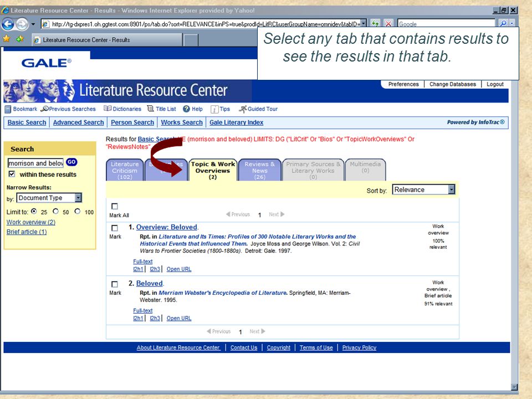Screen dimensions: 532x399
Task: Click Previous in the bottom pagination
Action: [x=218, y=331]
